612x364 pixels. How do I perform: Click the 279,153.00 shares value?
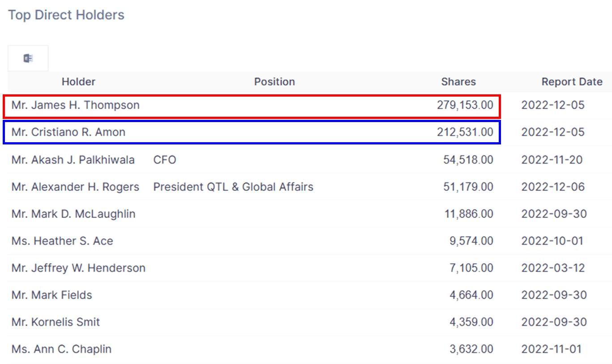(465, 106)
